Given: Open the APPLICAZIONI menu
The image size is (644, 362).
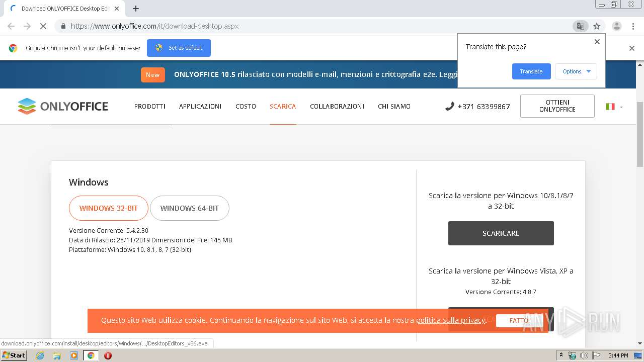Looking at the screenshot, I should click(200, 106).
